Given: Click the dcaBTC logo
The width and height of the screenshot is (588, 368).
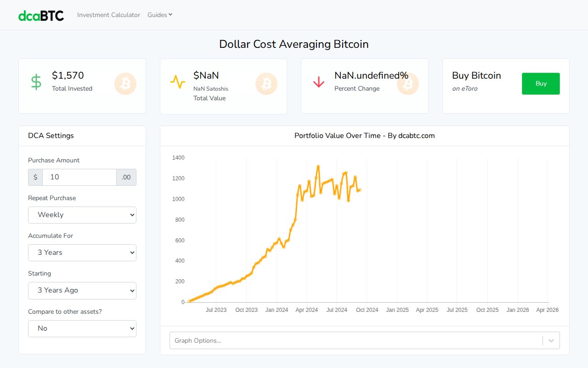Looking at the screenshot, I should pos(41,15).
